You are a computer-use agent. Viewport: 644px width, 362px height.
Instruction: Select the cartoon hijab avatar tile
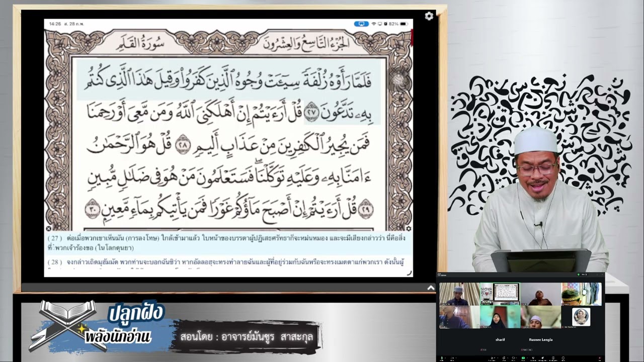coord(581,317)
